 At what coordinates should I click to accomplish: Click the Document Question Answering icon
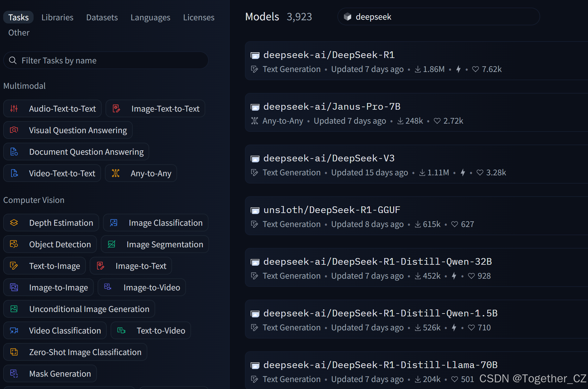(x=14, y=152)
